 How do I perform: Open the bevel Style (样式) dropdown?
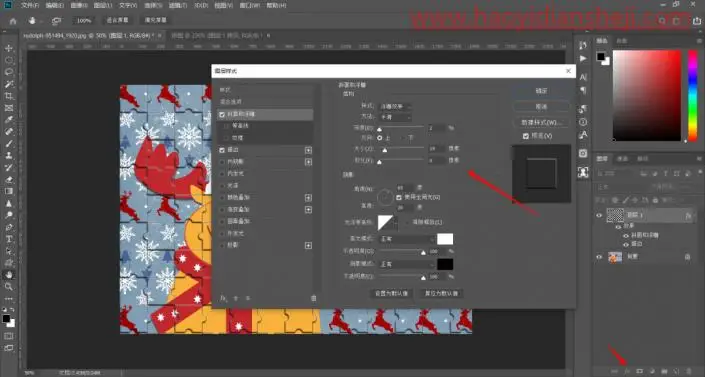click(396, 106)
